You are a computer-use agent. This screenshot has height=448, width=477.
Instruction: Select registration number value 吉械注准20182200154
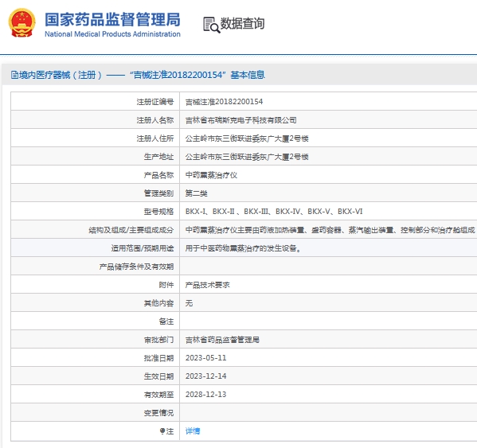coord(225,102)
